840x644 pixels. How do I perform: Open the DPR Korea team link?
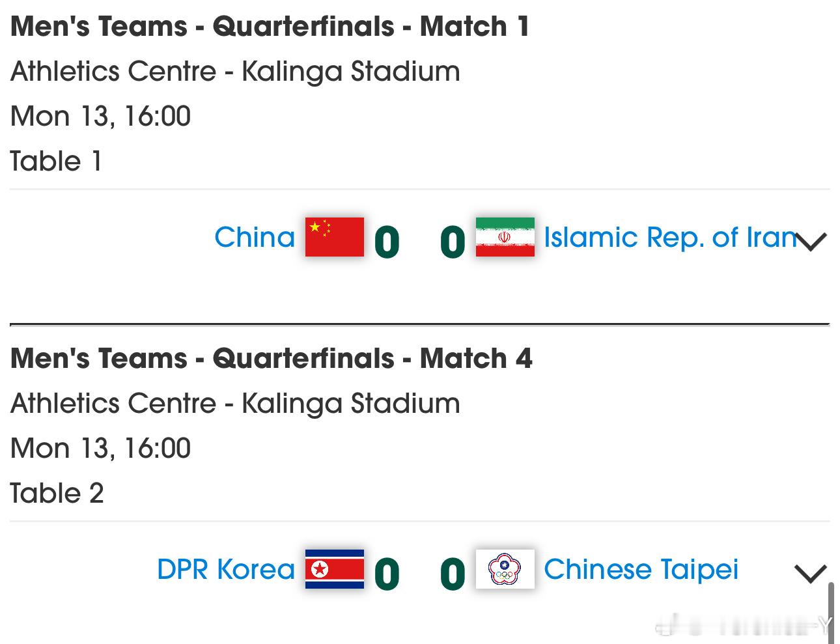point(226,569)
